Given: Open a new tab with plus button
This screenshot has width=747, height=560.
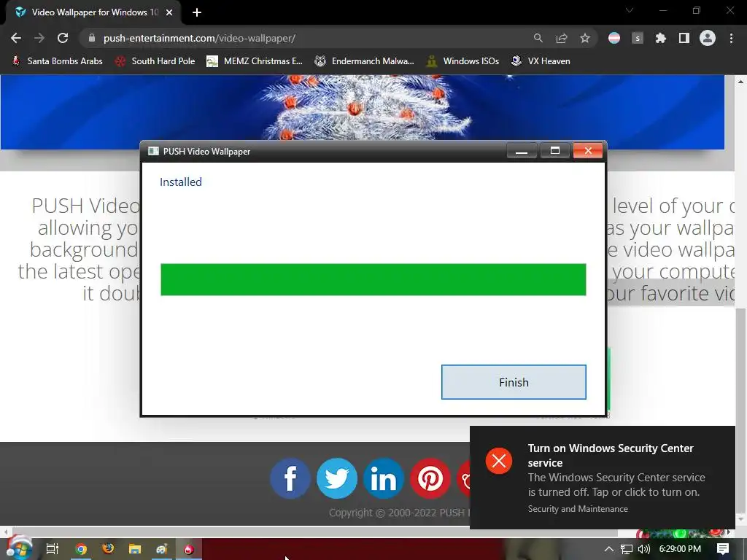Looking at the screenshot, I should click(x=197, y=12).
